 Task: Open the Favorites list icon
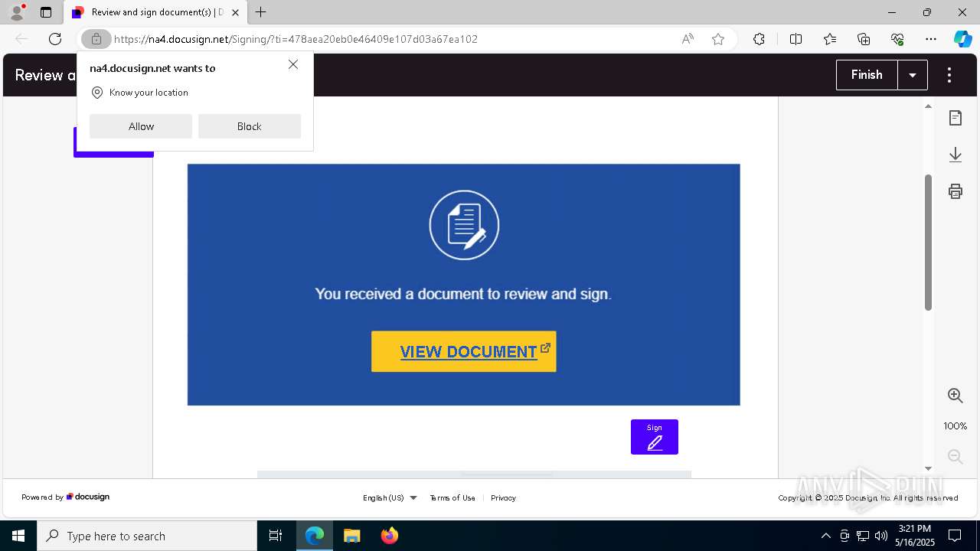(x=830, y=39)
